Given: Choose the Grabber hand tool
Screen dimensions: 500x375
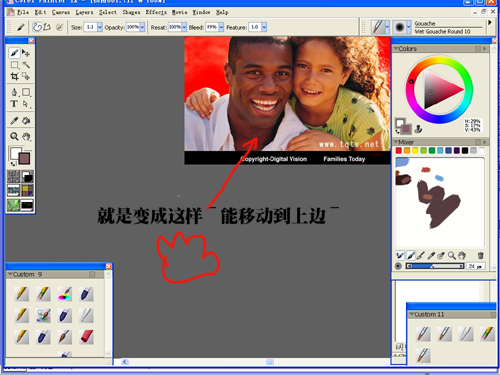Looking at the screenshot, I should [26, 136].
